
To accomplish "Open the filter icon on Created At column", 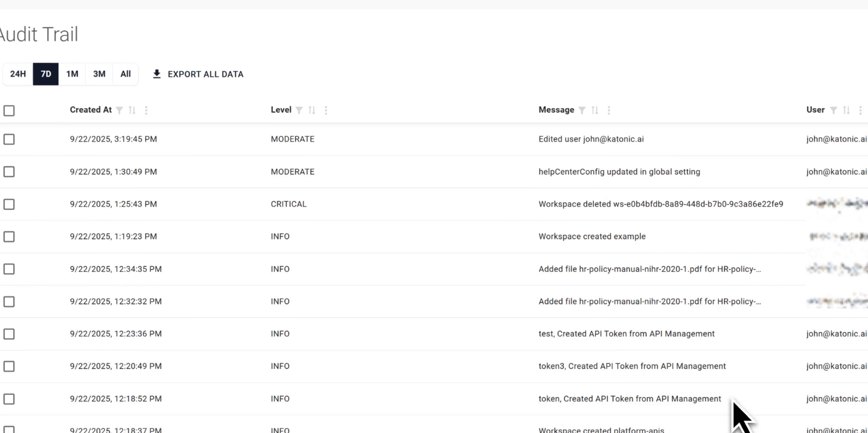I will (x=119, y=110).
